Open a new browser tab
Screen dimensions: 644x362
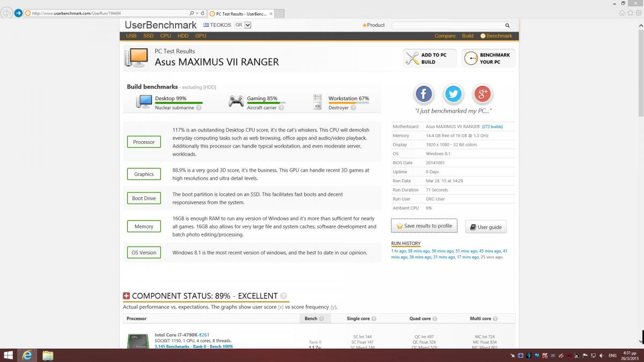tap(279, 13)
